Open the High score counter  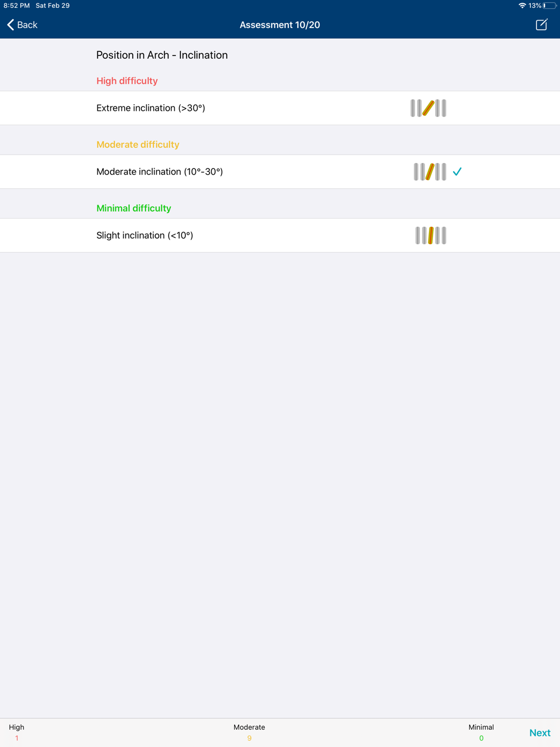(17, 732)
